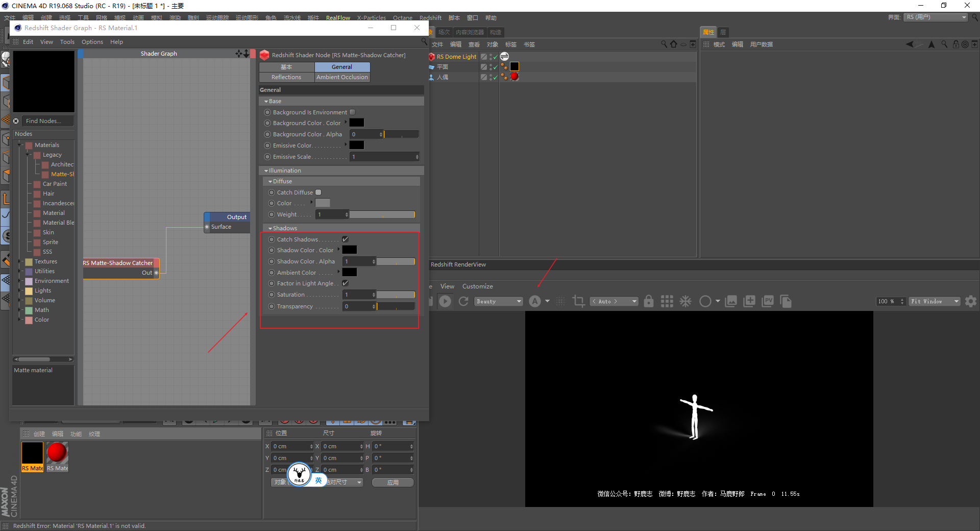Select the crop region tool in RenderView

(578, 301)
